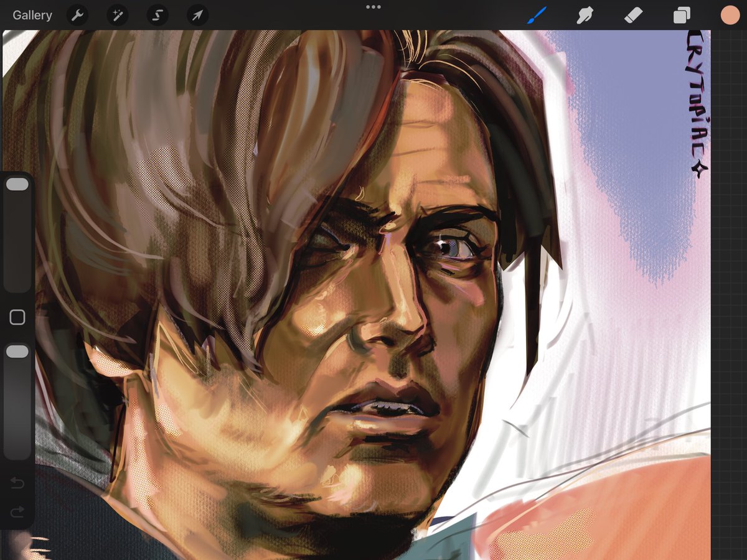Tap the three-dot multitasking indicator
Image resolution: width=747 pixels, height=560 pixels.
[x=374, y=7]
